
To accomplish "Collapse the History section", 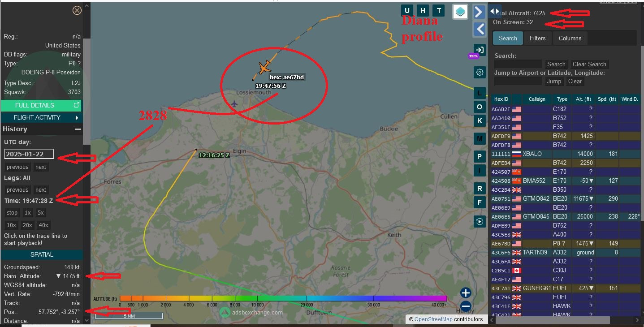I will point(78,129).
